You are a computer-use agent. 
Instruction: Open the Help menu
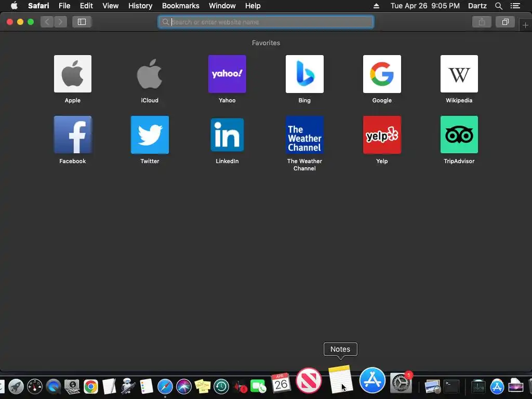pyautogui.click(x=253, y=6)
